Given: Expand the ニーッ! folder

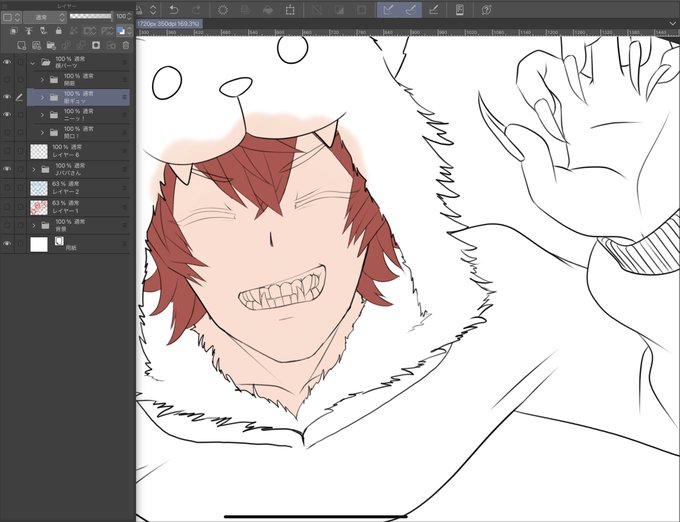Looking at the screenshot, I should click(42, 115).
